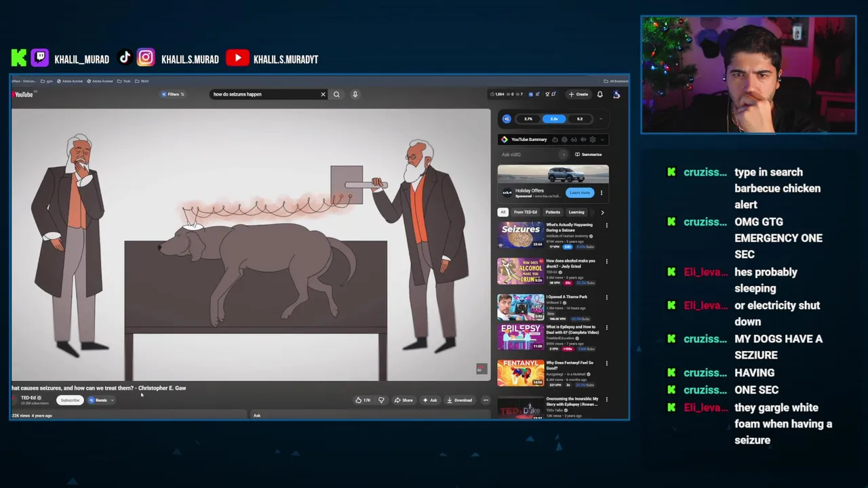Click the Twitch icon in stream header

pyautogui.click(x=40, y=58)
